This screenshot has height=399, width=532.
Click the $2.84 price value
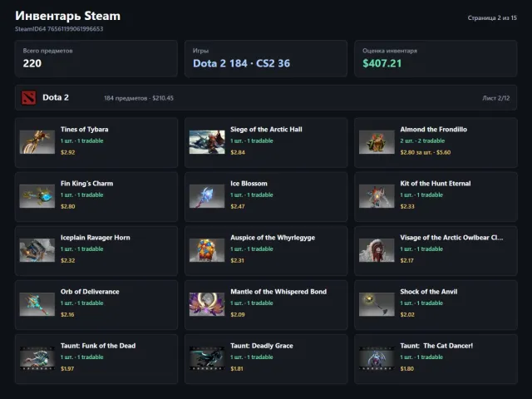pos(238,152)
